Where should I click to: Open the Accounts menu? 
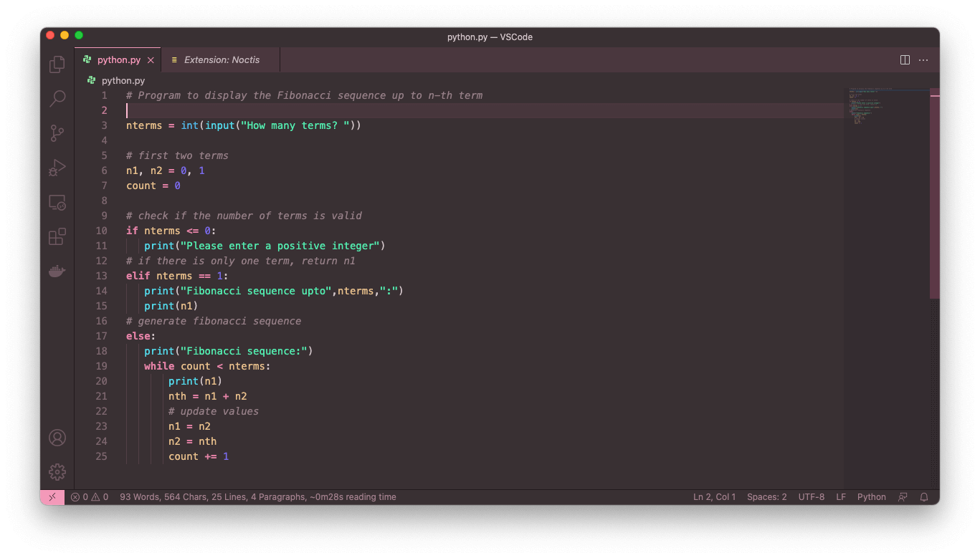coord(57,438)
